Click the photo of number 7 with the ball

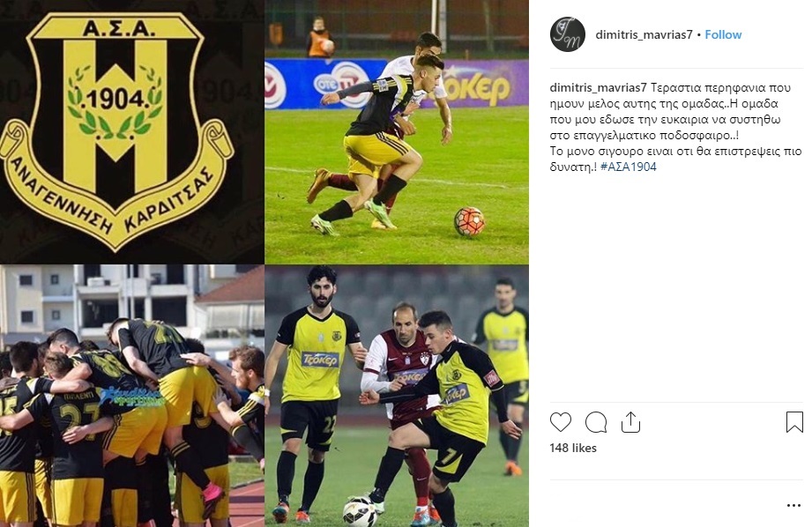coord(397,396)
